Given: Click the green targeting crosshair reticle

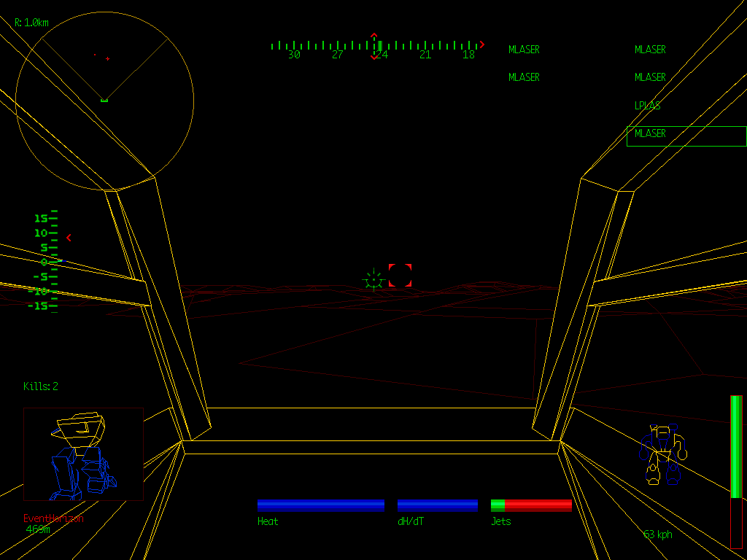Looking at the screenshot, I should tap(373, 279).
